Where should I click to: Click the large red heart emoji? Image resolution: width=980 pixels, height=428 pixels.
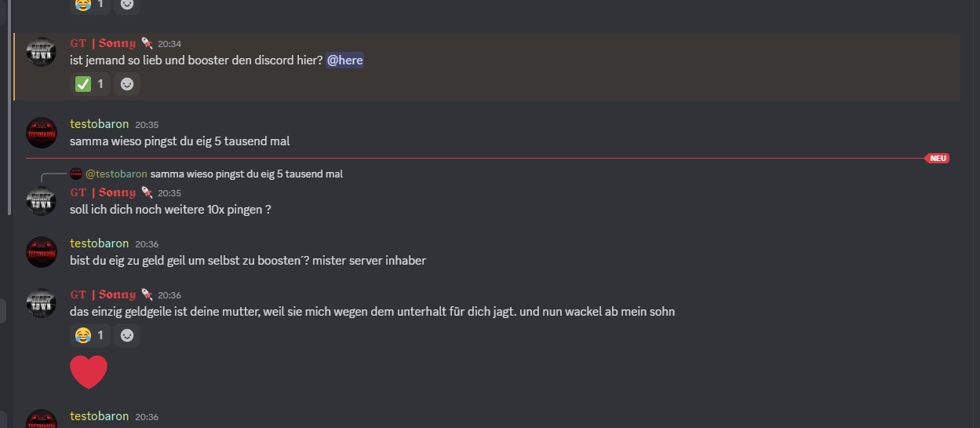89,371
